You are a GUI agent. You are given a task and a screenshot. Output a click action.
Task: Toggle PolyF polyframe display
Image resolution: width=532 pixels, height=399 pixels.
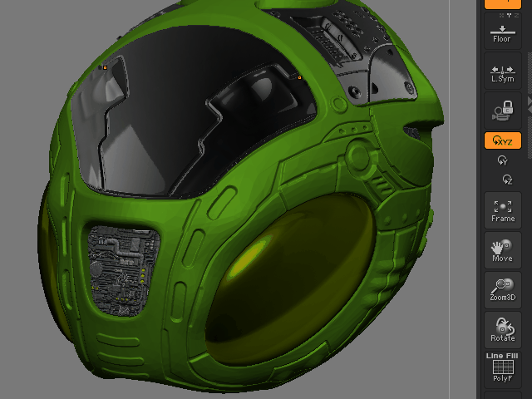pos(502,370)
